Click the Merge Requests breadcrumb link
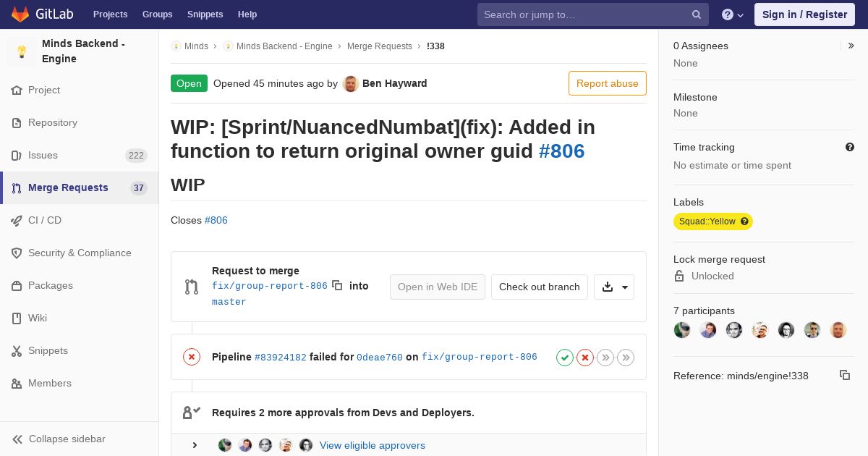Screen dimensions: 868x456 coord(379,46)
